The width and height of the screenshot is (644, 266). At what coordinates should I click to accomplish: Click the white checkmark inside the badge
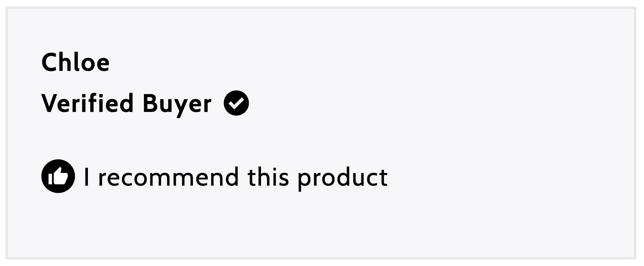[x=237, y=103]
